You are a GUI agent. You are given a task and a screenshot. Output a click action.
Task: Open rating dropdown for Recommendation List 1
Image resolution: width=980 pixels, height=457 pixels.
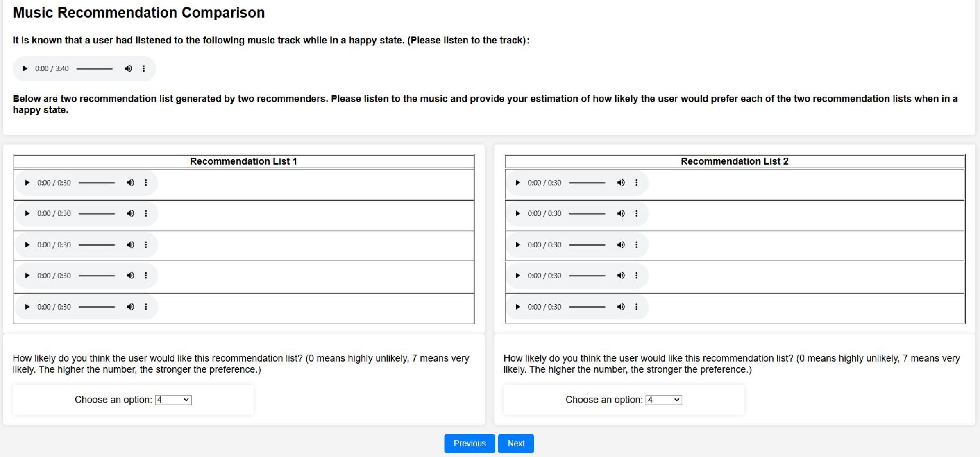point(173,400)
